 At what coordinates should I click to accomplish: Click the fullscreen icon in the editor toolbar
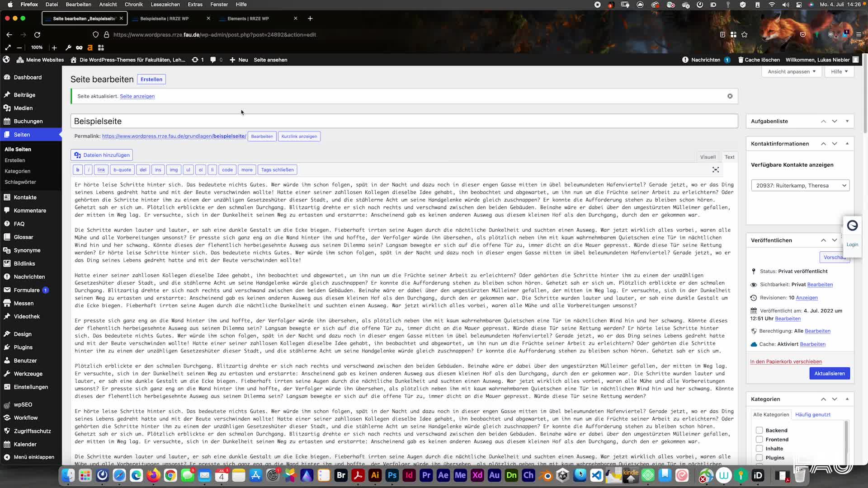716,170
